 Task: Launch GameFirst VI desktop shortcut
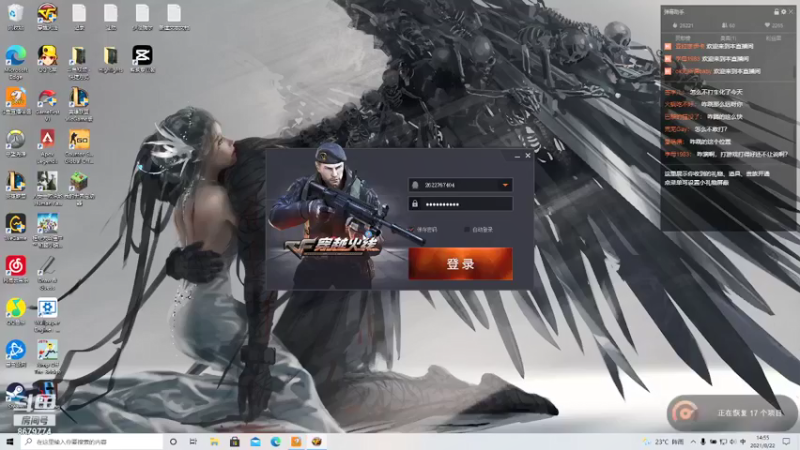click(x=47, y=97)
